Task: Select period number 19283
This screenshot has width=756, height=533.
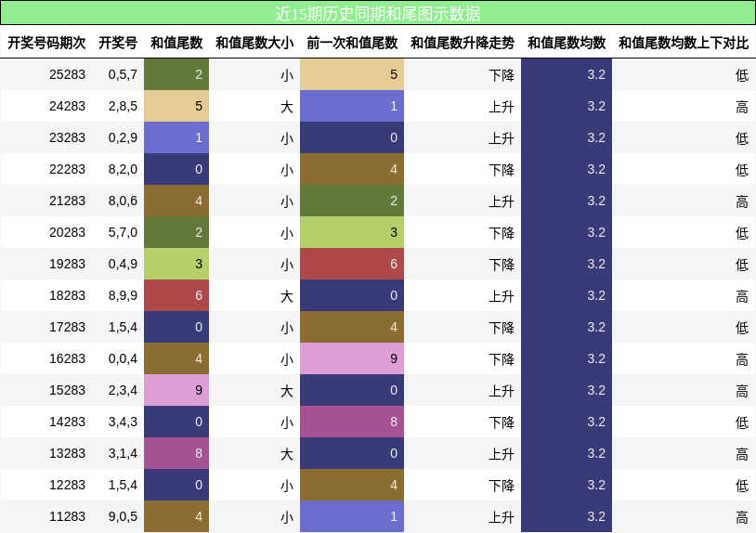Action: pos(67,264)
